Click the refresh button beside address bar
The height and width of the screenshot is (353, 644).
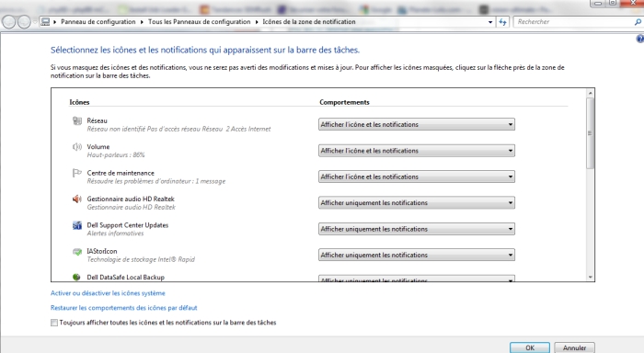pyautogui.click(x=502, y=22)
